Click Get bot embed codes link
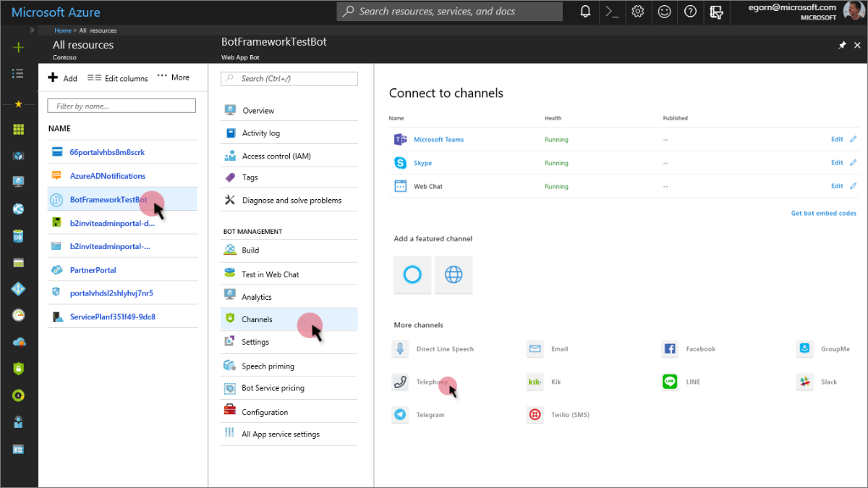The width and height of the screenshot is (868, 488). point(824,214)
